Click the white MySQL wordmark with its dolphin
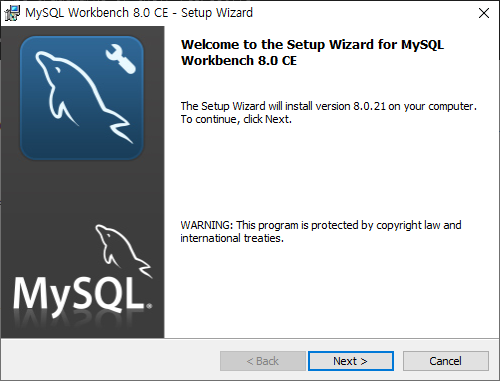Viewport: 500px width, 381px height. coord(83,270)
